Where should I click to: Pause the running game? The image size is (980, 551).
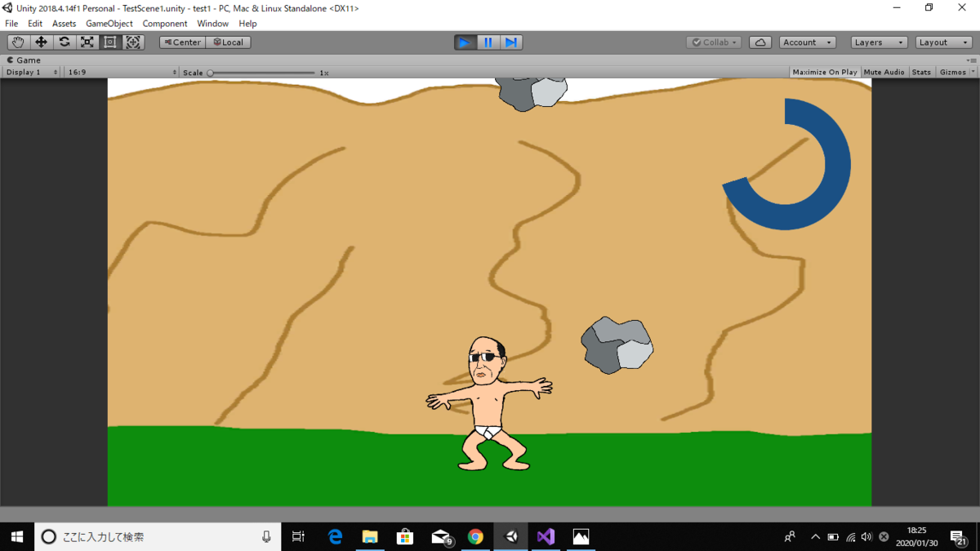pos(488,42)
